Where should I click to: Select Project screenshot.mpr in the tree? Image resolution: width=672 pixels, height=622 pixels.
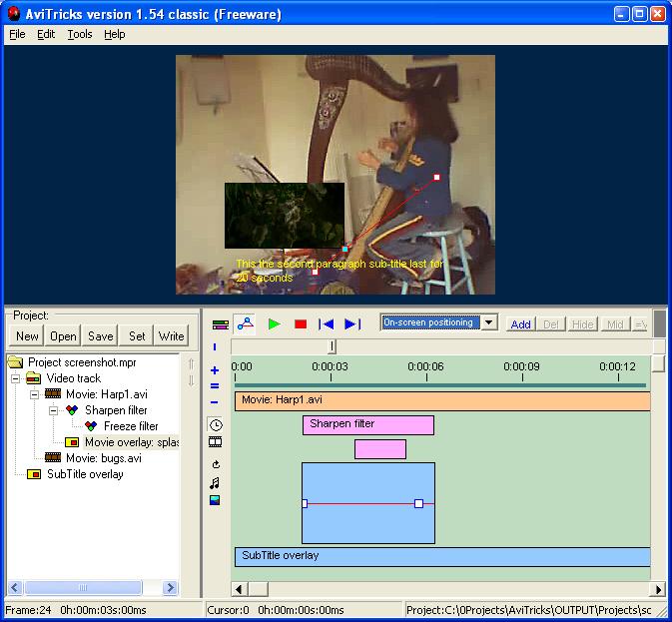click(82, 362)
